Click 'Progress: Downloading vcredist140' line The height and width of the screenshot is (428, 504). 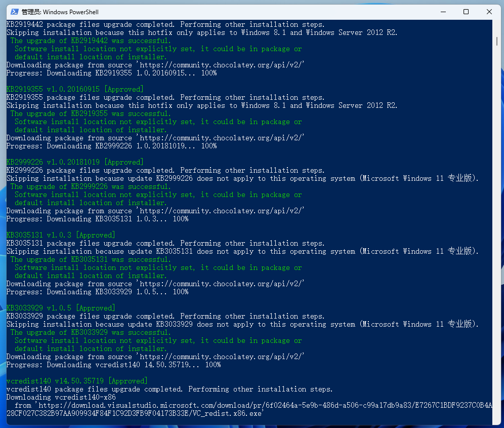113,365
